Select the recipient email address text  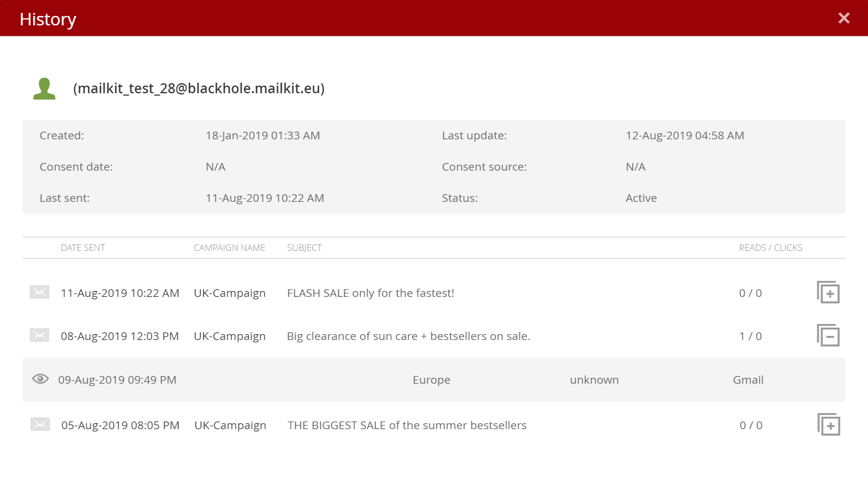[199, 89]
